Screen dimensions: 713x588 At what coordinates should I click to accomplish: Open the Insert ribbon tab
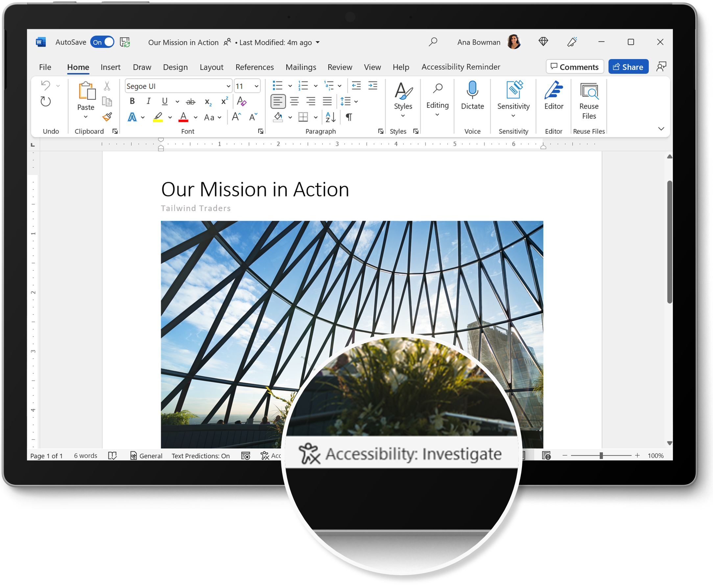(110, 66)
